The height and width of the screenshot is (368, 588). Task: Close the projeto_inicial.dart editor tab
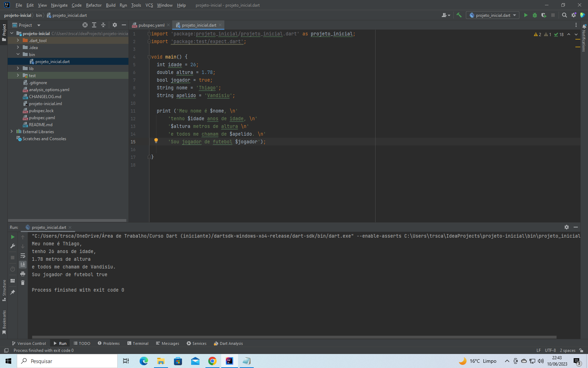[x=220, y=25]
